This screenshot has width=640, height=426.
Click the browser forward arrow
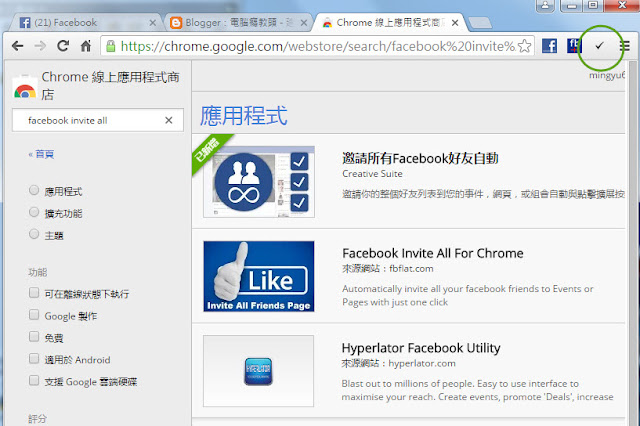[x=40, y=46]
